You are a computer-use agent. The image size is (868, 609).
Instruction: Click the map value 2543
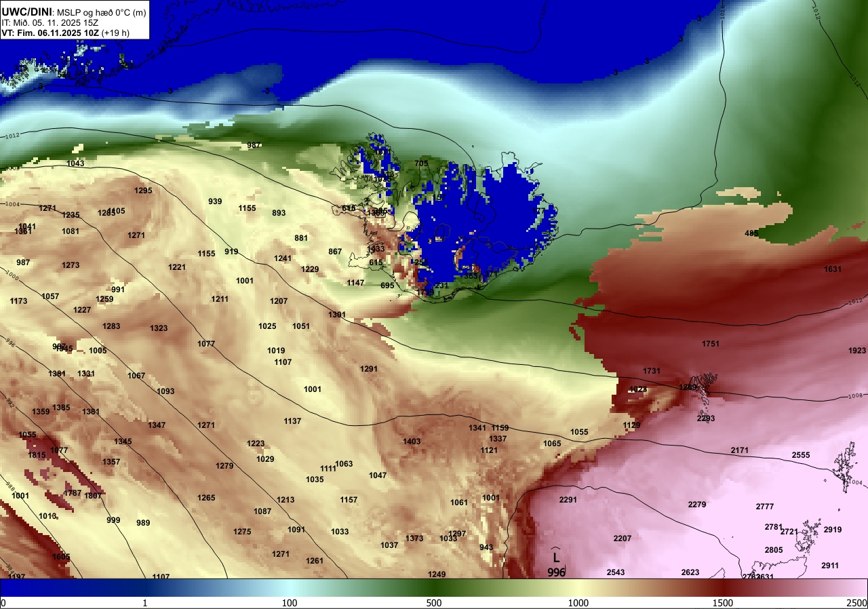point(616,572)
